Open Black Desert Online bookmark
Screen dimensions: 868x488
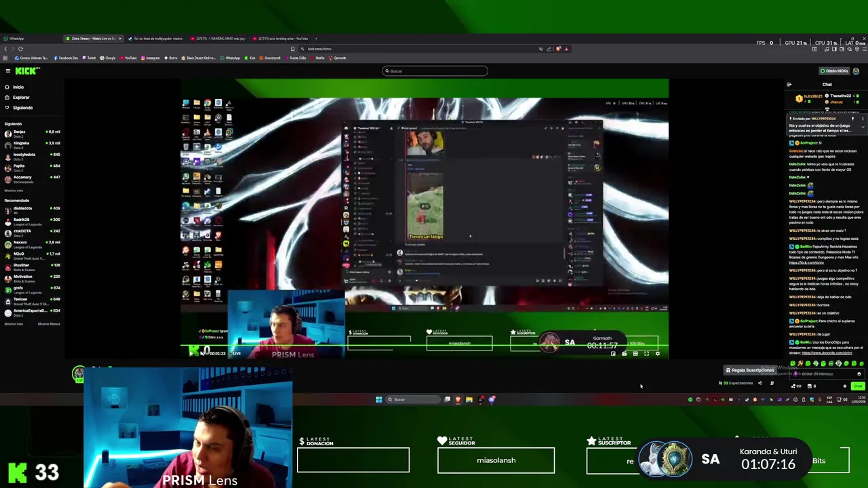[x=199, y=58]
